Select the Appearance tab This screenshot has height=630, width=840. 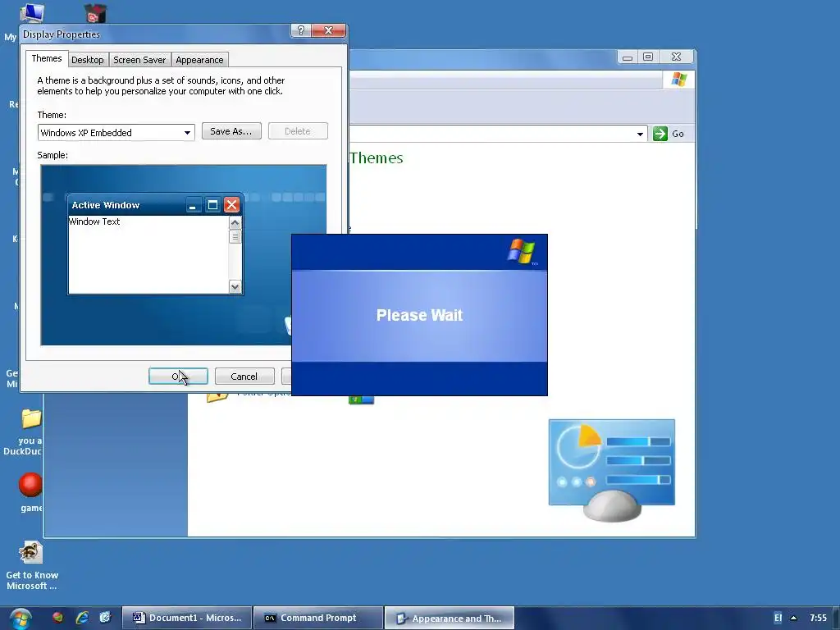tap(199, 60)
